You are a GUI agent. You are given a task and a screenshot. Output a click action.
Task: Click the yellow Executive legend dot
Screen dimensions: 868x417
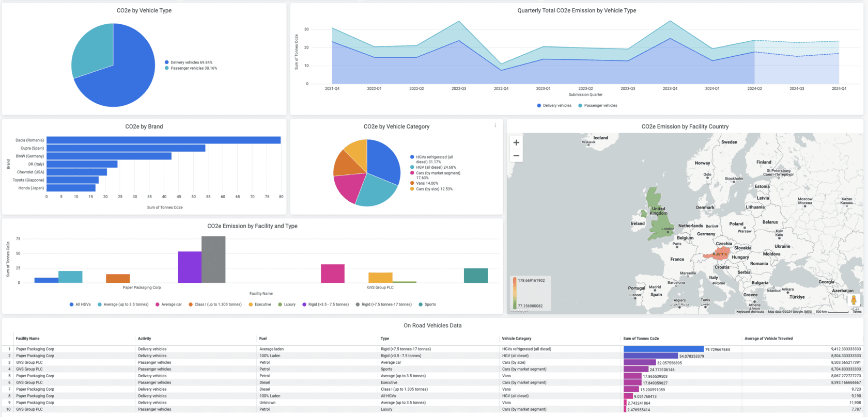pyautogui.click(x=251, y=304)
